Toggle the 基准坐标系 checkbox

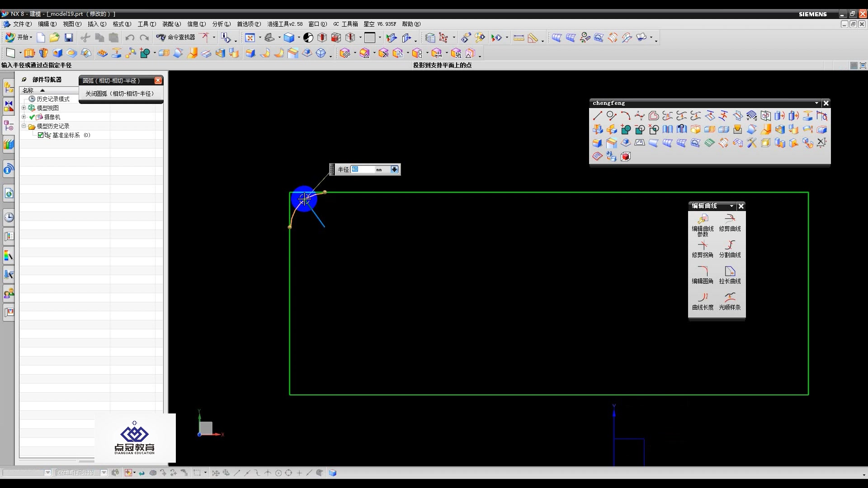pos(41,135)
